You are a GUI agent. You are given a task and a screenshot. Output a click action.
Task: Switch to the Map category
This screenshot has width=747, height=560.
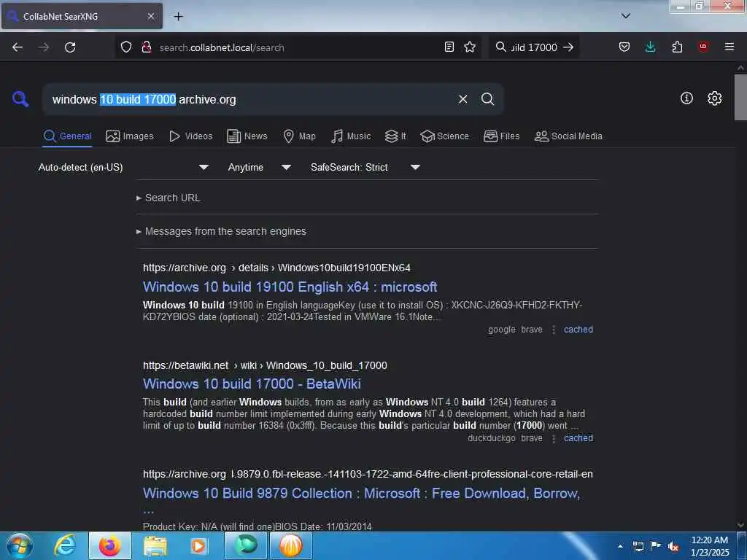click(299, 136)
